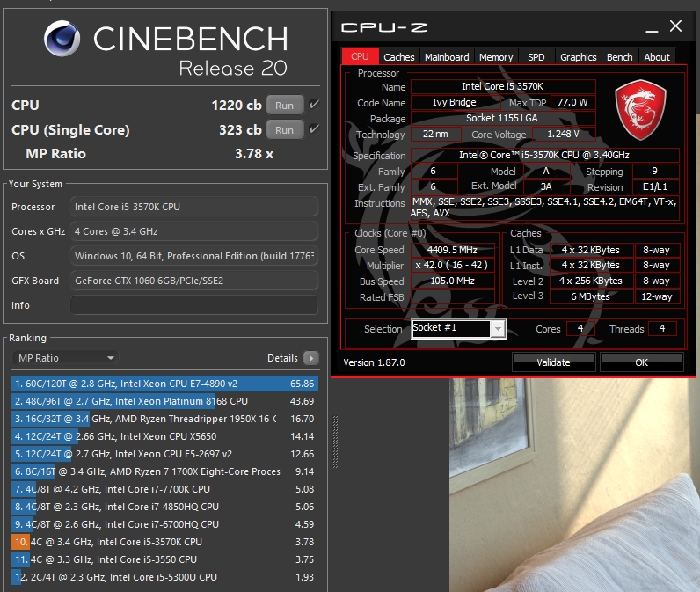Select the Core i5-5300U ranking row
This screenshot has height=592, width=700.
point(164,577)
